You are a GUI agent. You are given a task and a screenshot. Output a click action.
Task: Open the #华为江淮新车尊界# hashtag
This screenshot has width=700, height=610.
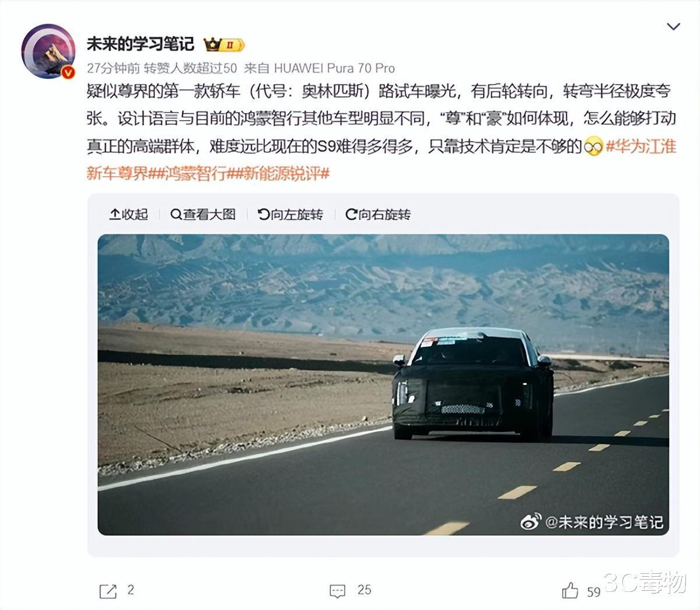click(381, 159)
